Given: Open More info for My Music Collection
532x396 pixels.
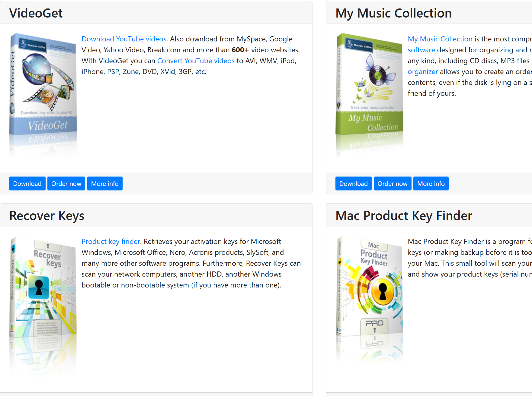Looking at the screenshot, I should coord(431,183).
